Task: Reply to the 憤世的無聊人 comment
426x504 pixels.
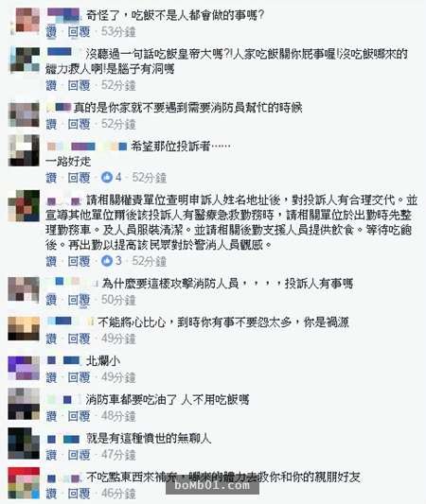Action: click(x=80, y=455)
